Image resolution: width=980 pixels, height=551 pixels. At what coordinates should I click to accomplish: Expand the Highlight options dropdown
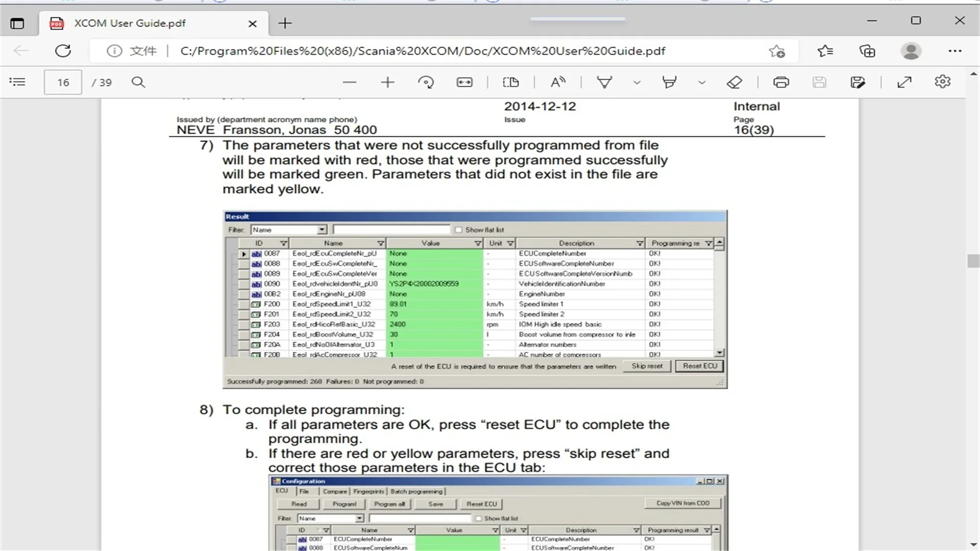tap(702, 82)
